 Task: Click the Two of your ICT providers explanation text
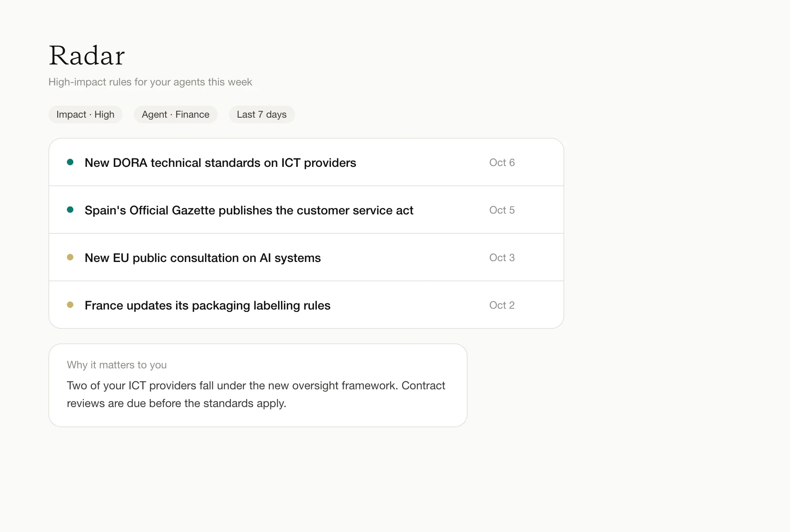(256, 394)
